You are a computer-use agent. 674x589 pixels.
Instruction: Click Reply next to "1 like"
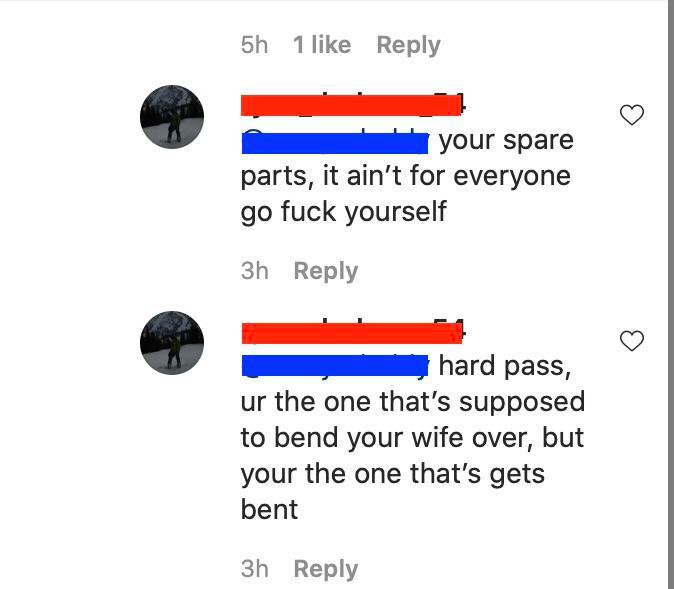point(408,45)
